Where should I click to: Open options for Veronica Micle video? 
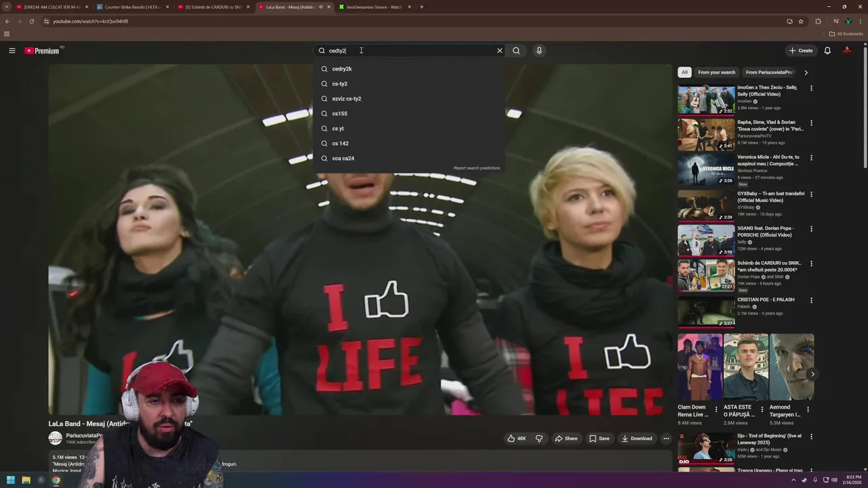click(x=811, y=158)
